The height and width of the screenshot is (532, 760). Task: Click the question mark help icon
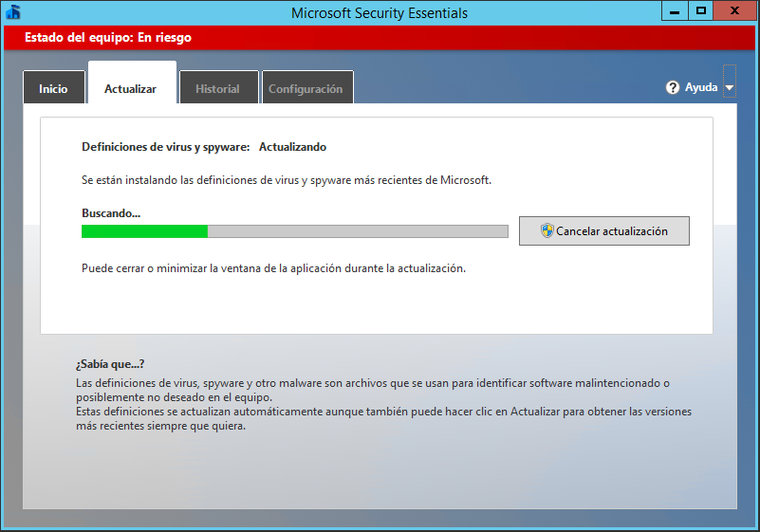click(674, 87)
